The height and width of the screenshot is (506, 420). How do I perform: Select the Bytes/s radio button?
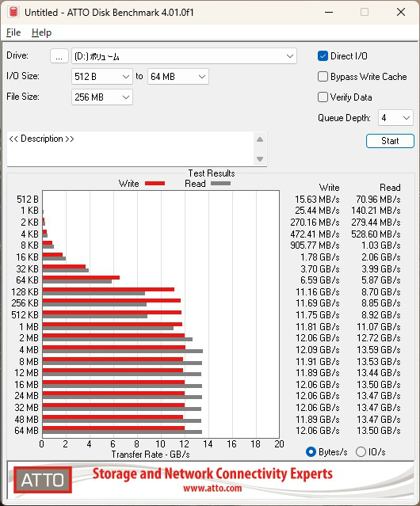click(311, 452)
